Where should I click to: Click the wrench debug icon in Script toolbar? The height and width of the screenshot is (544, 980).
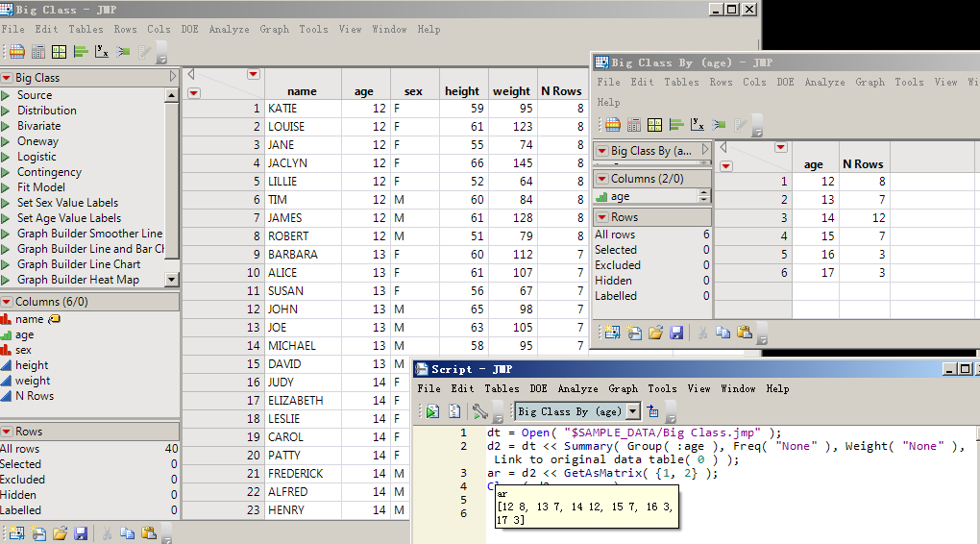[x=479, y=411]
